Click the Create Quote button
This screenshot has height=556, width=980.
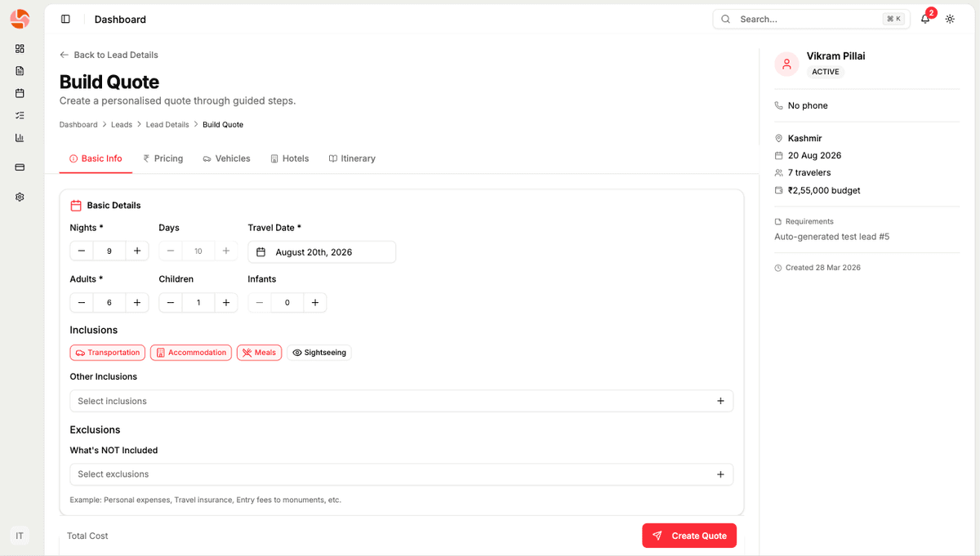[689, 535]
